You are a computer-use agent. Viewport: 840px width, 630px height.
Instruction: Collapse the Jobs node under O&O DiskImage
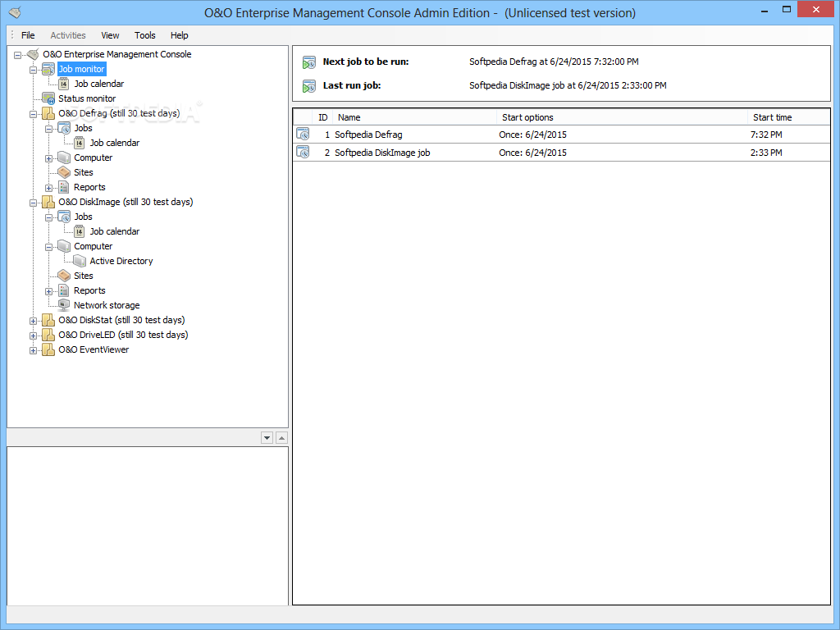tap(48, 217)
